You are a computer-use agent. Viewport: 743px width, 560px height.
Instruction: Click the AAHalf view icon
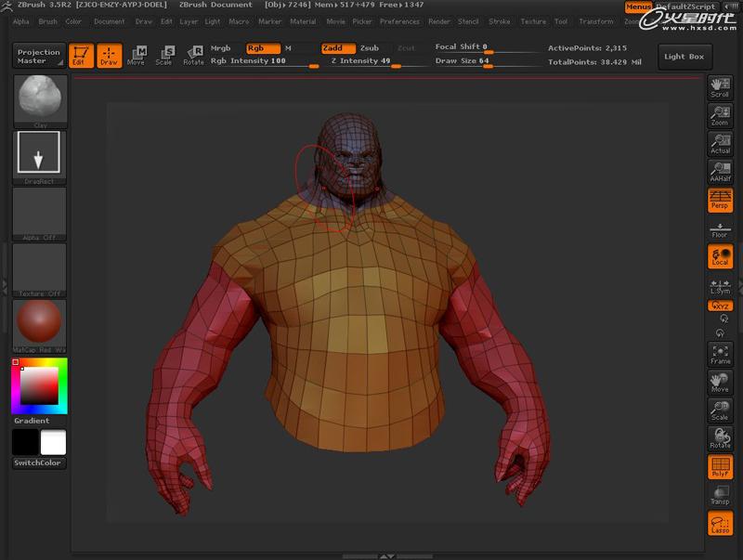[x=720, y=171]
